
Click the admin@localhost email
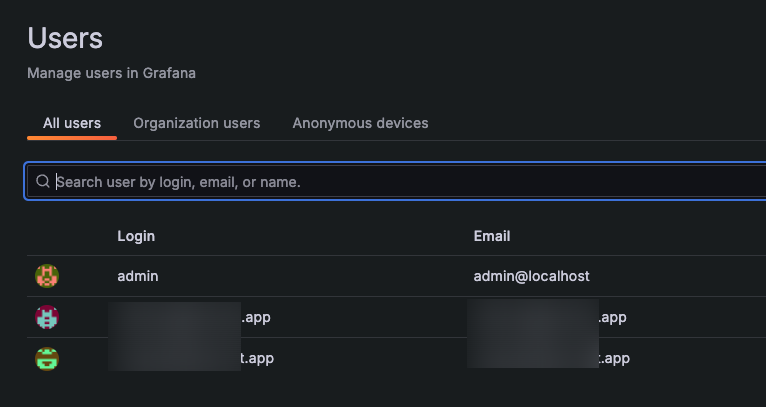(x=538, y=276)
